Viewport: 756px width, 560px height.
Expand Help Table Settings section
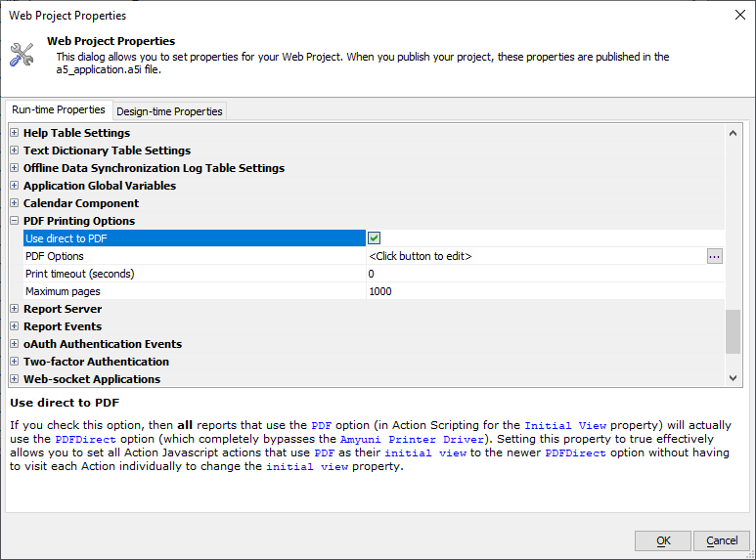pos(15,133)
